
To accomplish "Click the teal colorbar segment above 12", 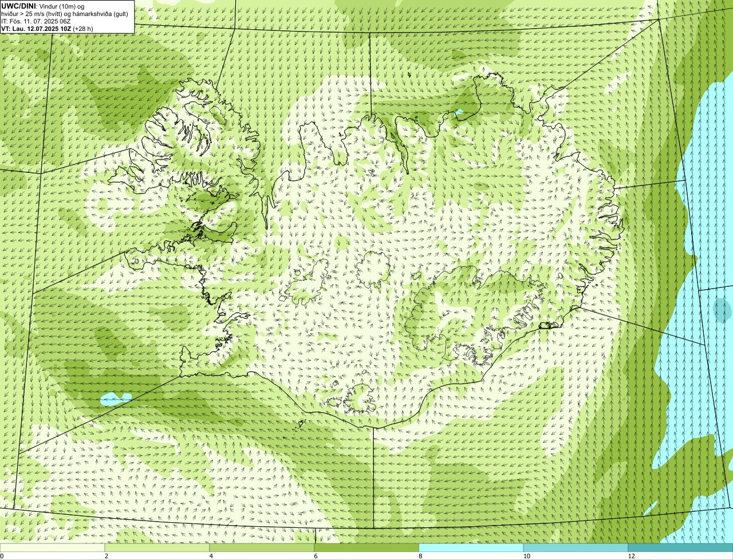I will tap(680, 547).
